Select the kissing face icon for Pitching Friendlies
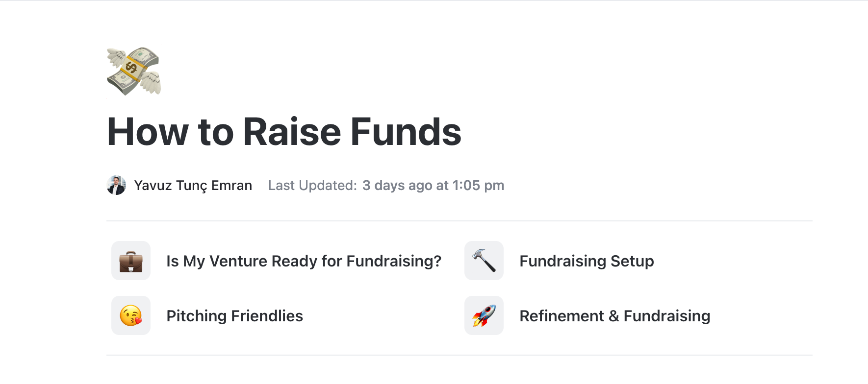Image resolution: width=868 pixels, height=384 pixels. [130, 316]
